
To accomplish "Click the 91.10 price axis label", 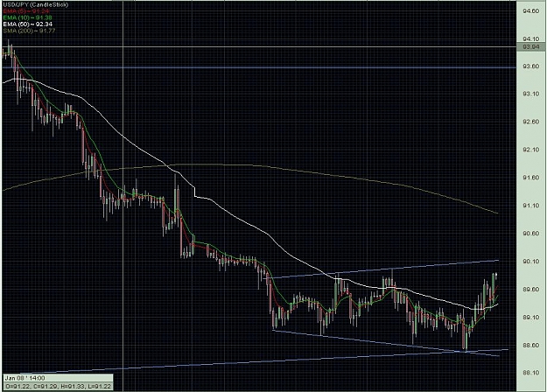I will tap(530, 206).
